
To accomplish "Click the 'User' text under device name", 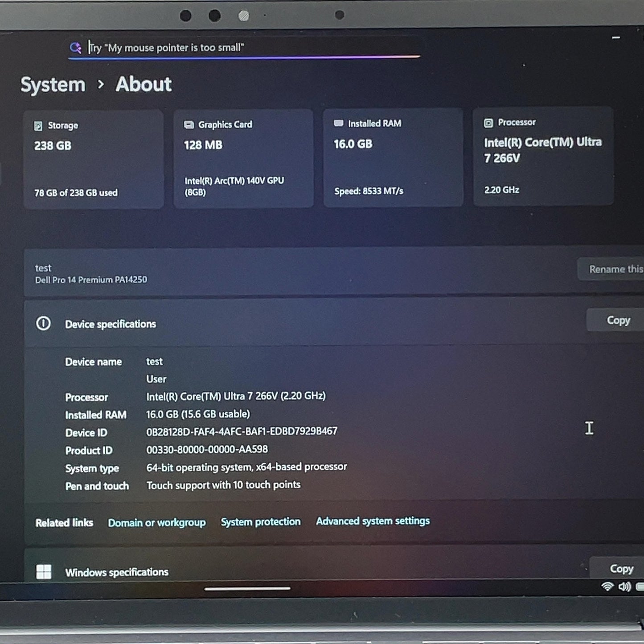I will [156, 379].
